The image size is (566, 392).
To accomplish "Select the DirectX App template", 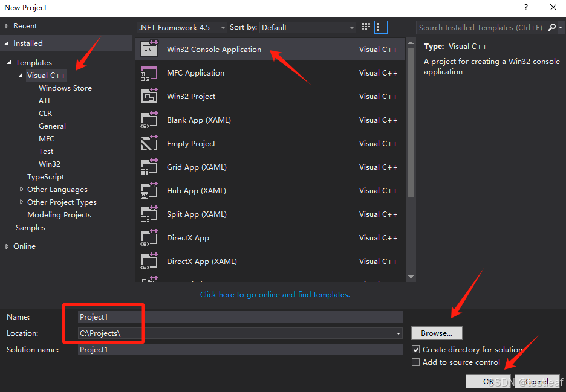I will [151, 237].
